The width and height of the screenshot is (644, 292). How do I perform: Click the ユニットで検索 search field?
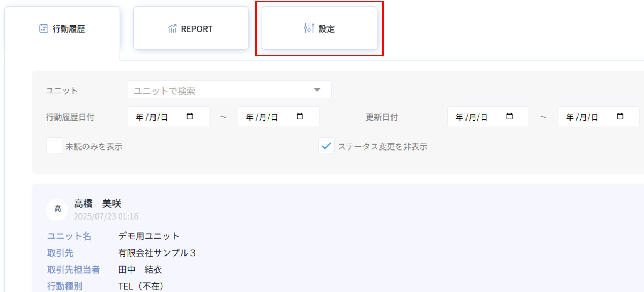click(220, 91)
